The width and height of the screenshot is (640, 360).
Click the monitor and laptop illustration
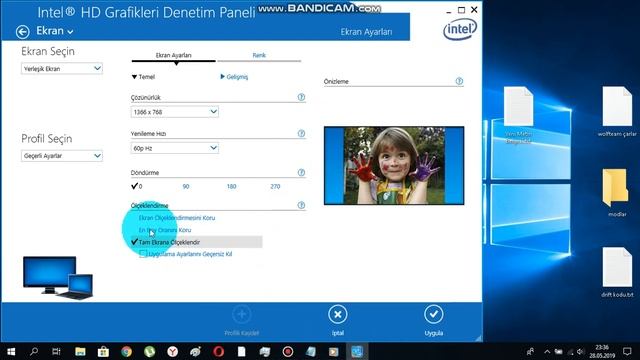point(58,278)
